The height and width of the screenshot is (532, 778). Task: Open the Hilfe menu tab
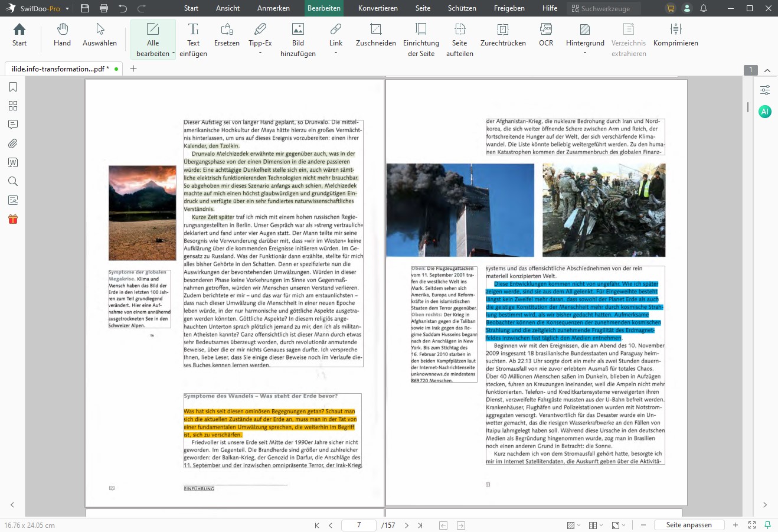click(550, 8)
